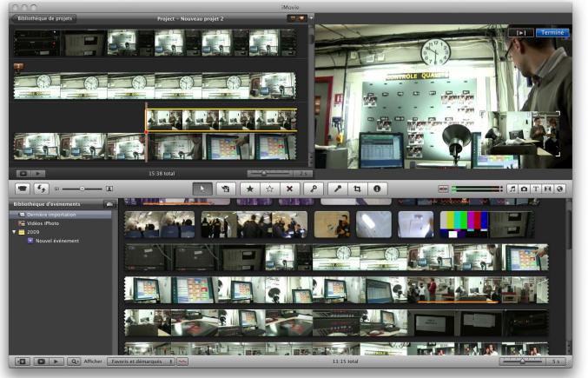
Task: Select the crowd scene clip in event browser
Action: [x=254, y=224]
